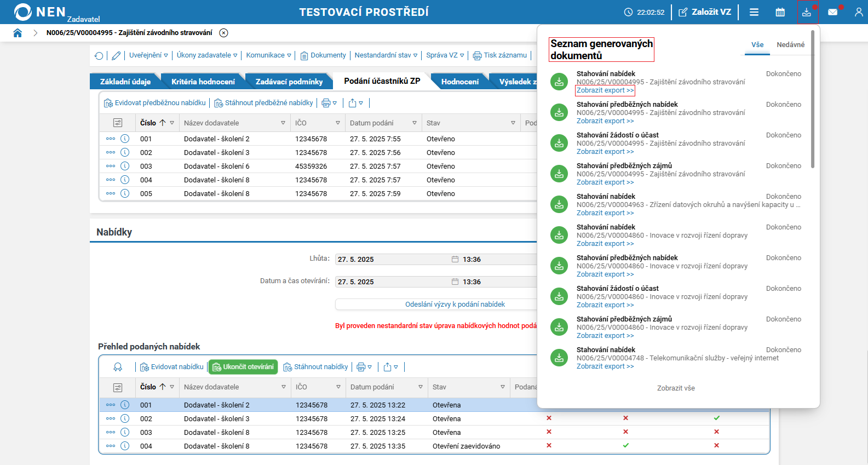Screen dimensions: 868x465
Task: Open the Založit VZ button
Action: [705, 12]
